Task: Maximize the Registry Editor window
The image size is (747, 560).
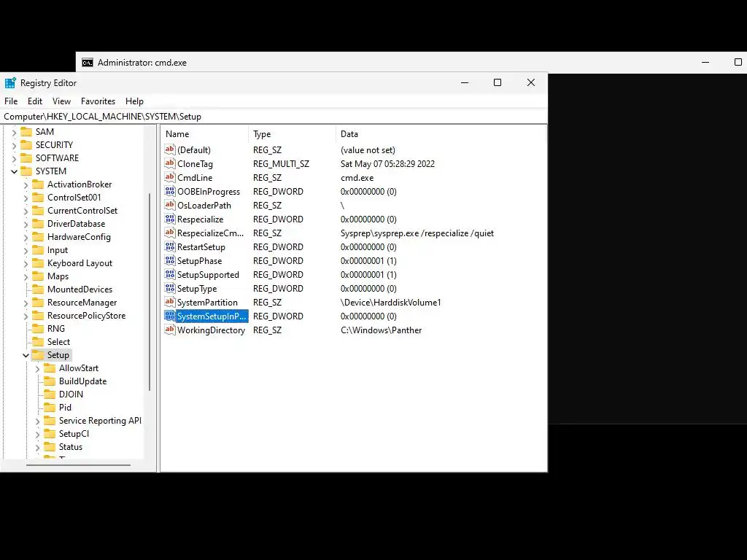Action: pos(498,83)
